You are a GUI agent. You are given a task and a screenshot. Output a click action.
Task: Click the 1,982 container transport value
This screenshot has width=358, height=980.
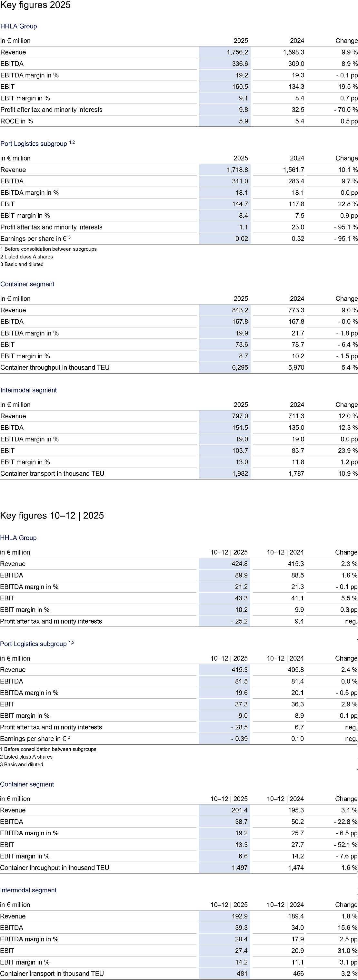(x=240, y=474)
